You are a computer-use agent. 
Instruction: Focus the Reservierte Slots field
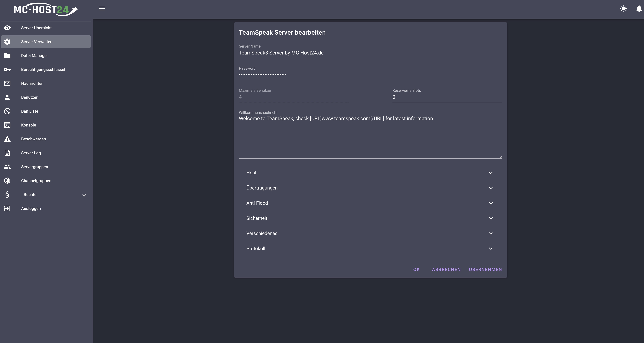[447, 97]
